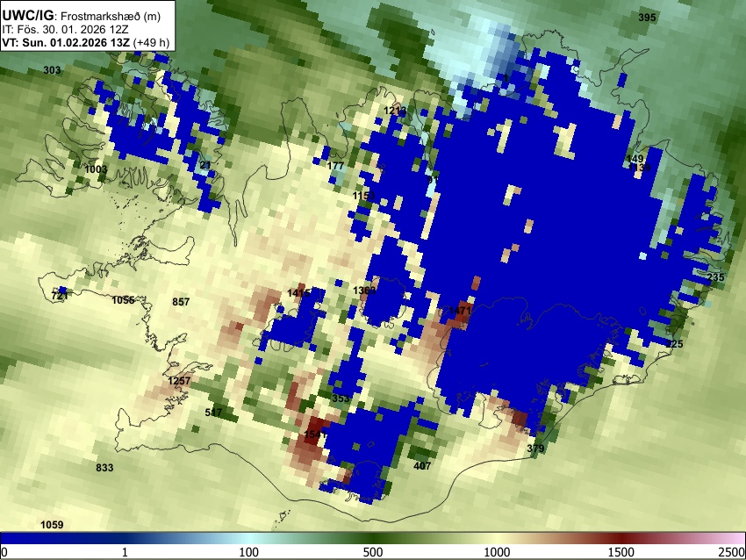Screen dimensions: 746x560
Task: Select map value 1415
Action: coord(298,293)
